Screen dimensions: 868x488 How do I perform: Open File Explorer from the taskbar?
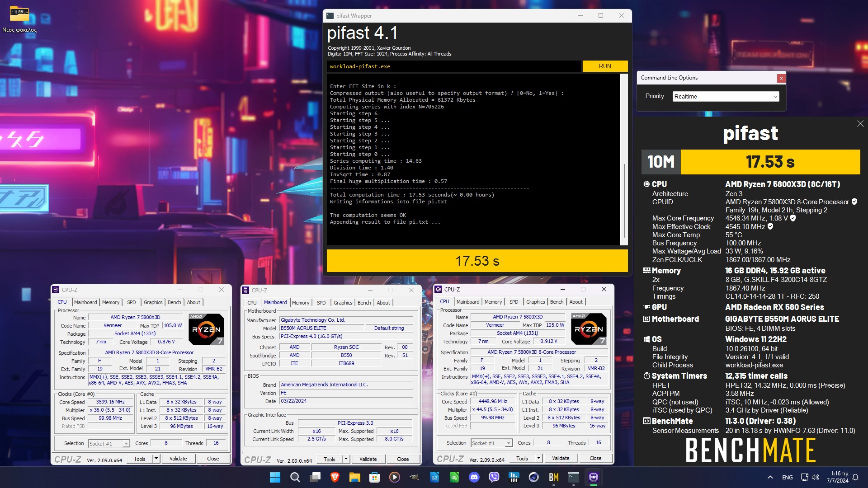click(354, 477)
